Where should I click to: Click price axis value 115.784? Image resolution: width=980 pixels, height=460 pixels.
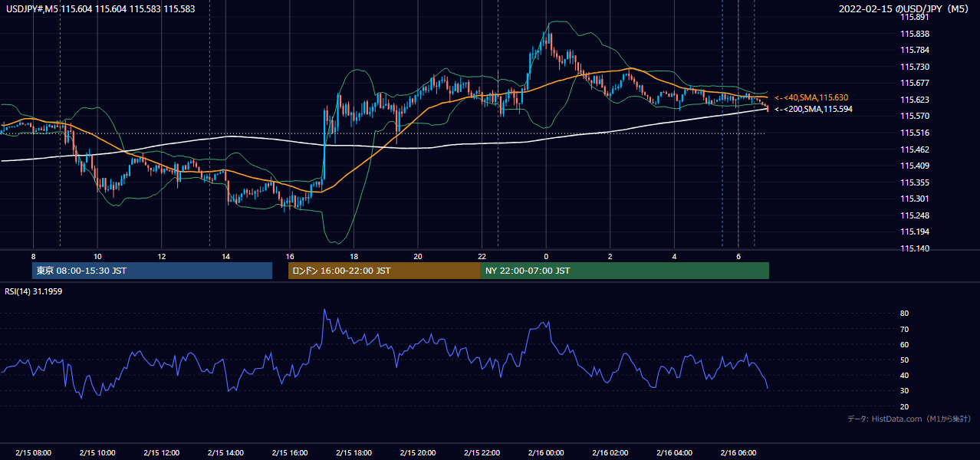(x=916, y=50)
